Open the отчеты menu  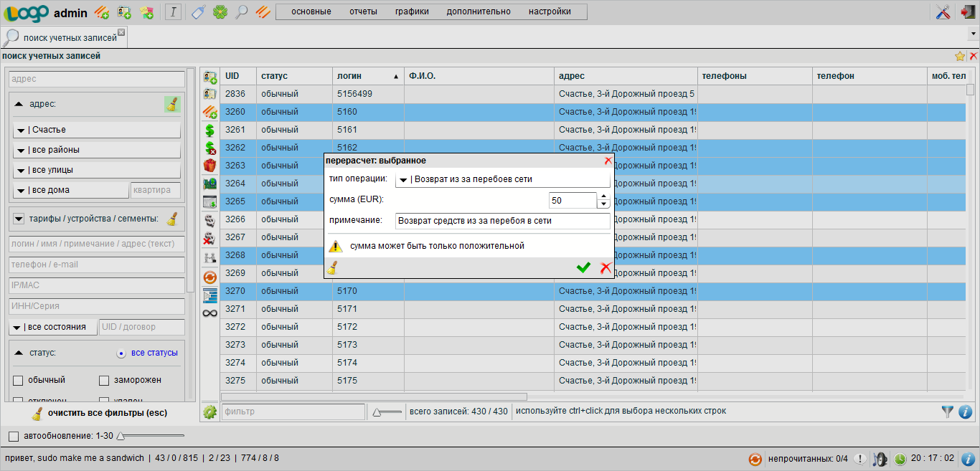363,11
